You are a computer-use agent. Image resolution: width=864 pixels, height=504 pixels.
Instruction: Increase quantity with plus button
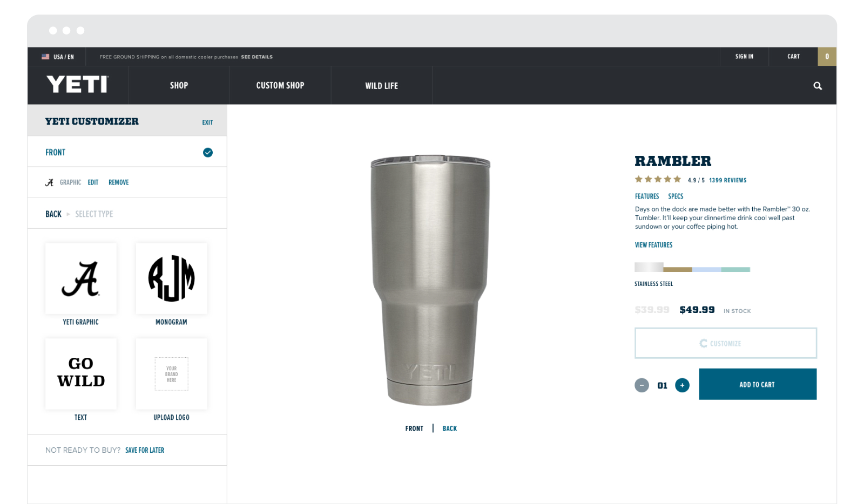click(x=682, y=385)
